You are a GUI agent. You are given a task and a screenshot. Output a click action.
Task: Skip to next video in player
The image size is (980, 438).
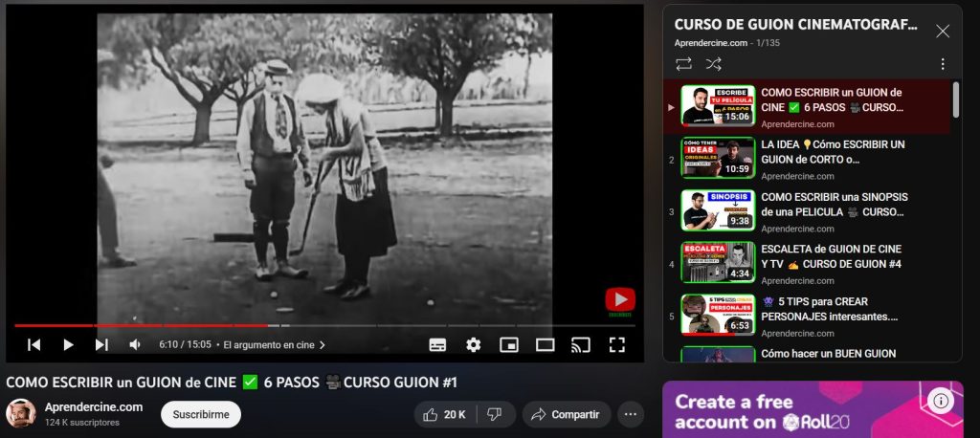[101, 345]
